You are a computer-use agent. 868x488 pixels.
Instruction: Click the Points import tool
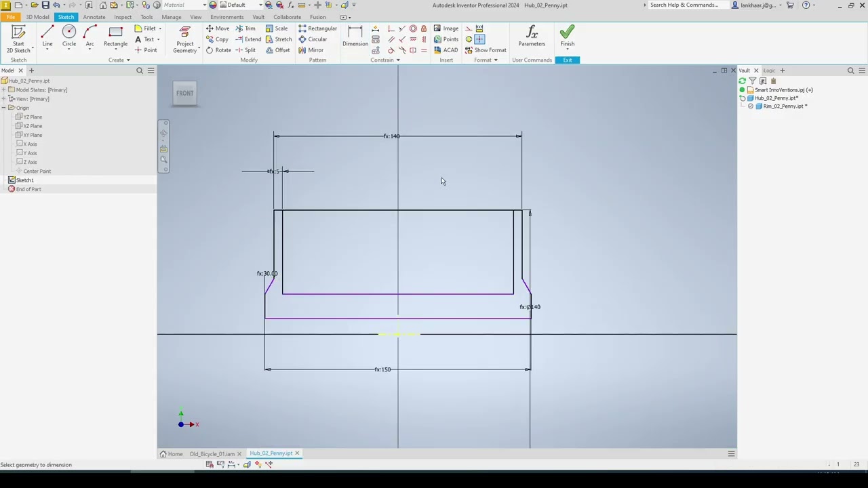(446, 39)
